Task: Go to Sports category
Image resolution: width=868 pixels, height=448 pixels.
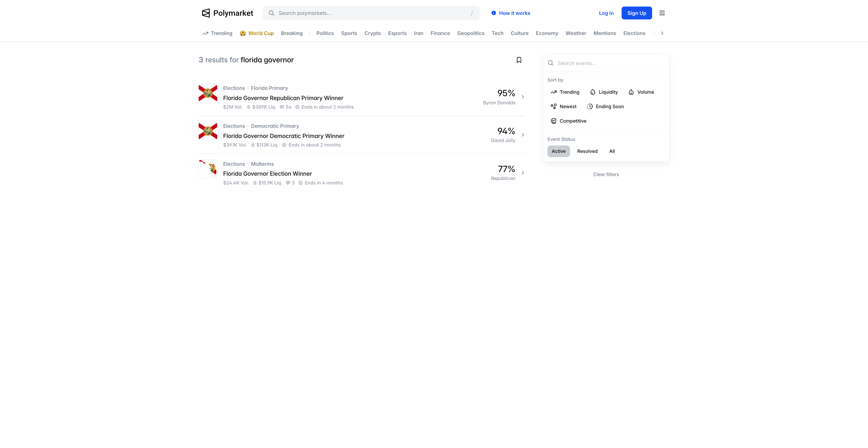Action: point(349,33)
